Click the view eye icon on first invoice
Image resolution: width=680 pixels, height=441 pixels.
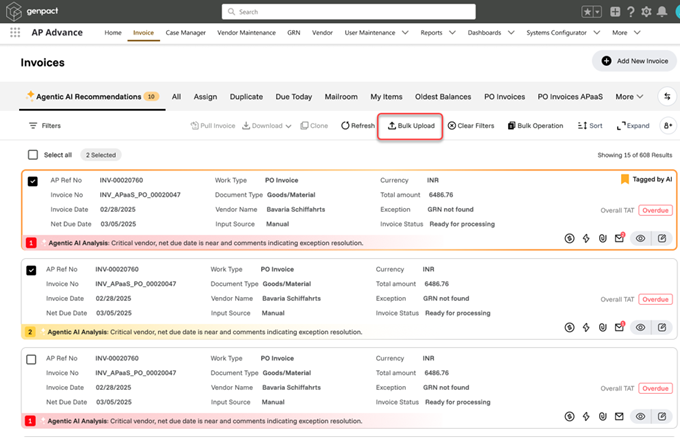640,238
